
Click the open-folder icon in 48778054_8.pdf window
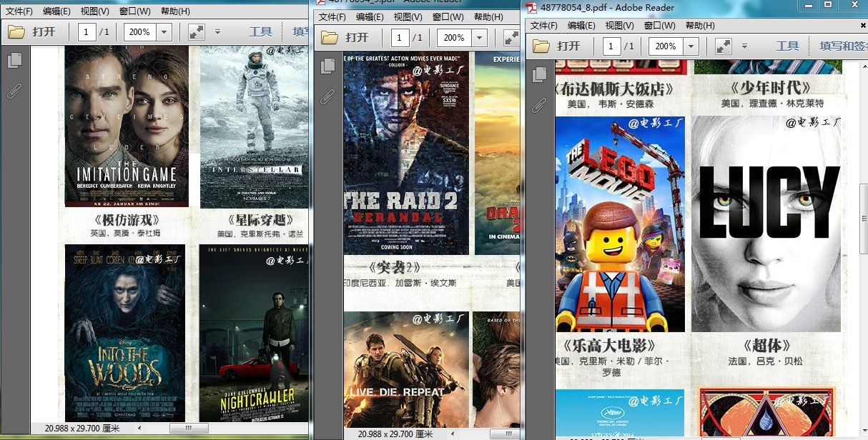pyautogui.click(x=541, y=46)
